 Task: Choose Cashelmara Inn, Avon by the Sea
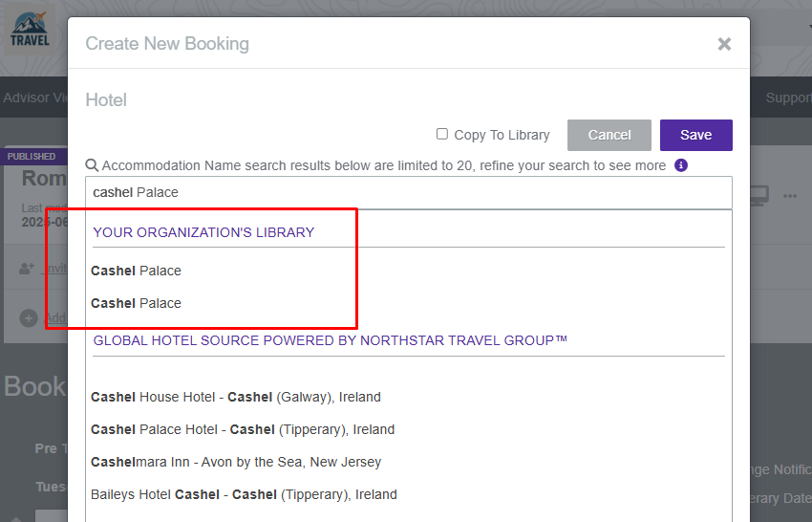[x=236, y=462]
